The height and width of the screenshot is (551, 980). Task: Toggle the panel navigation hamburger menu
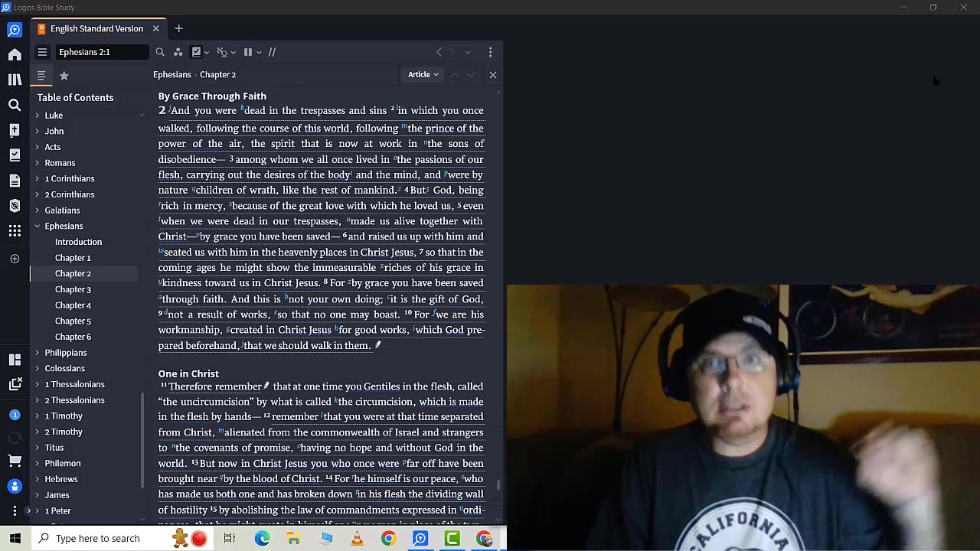pos(42,52)
